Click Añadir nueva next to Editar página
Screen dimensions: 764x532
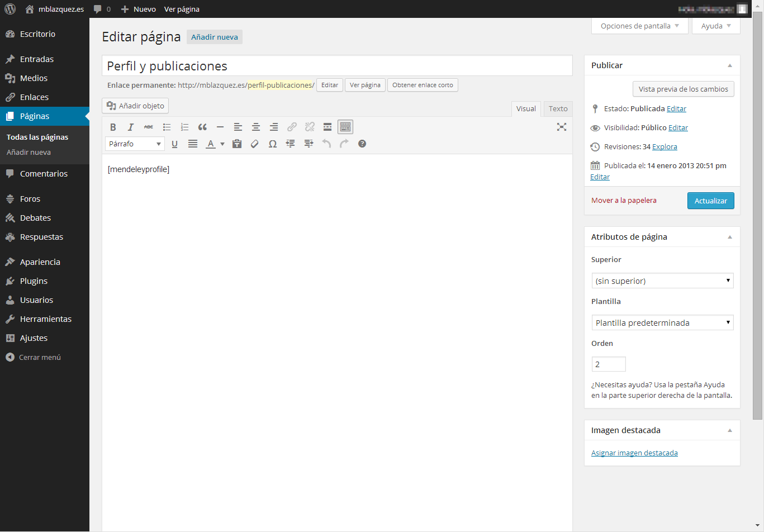[215, 37]
